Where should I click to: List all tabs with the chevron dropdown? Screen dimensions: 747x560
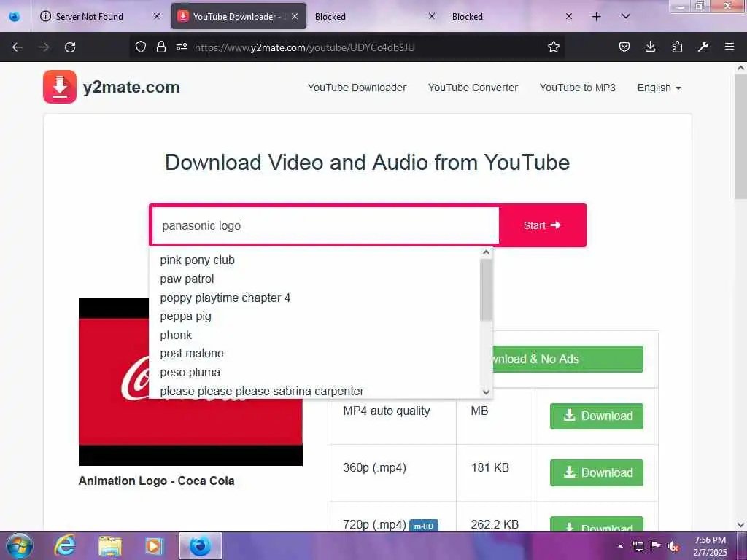[x=626, y=16]
